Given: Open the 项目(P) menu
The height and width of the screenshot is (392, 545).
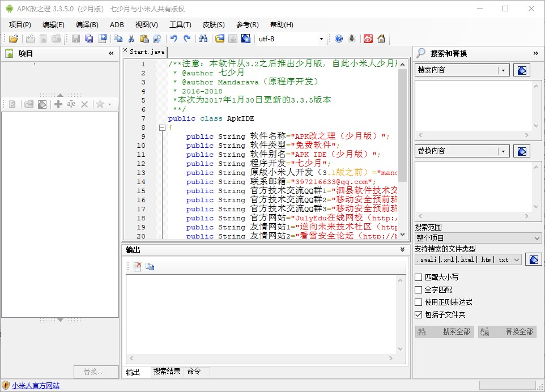Looking at the screenshot, I should point(20,25).
